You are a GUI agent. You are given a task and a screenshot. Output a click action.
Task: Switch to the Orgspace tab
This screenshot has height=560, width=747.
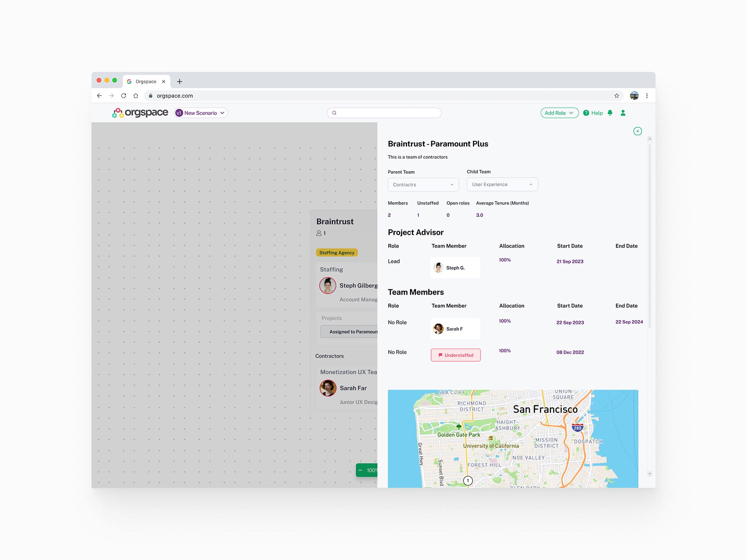pos(146,82)
